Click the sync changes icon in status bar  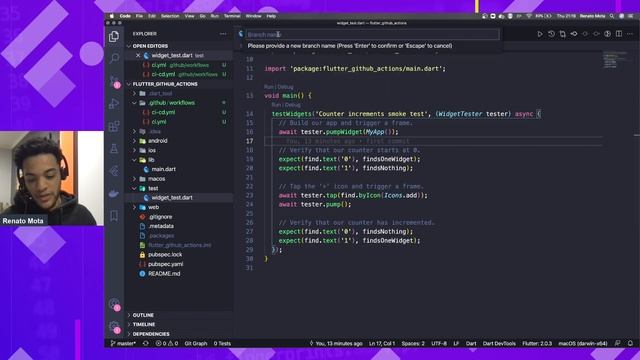(145, 344)
